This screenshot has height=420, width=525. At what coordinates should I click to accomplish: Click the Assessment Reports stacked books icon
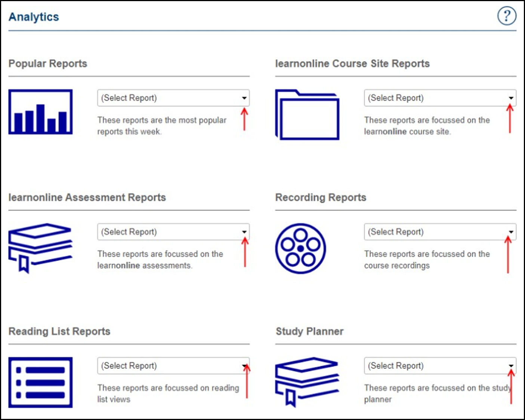click(40, 247)
